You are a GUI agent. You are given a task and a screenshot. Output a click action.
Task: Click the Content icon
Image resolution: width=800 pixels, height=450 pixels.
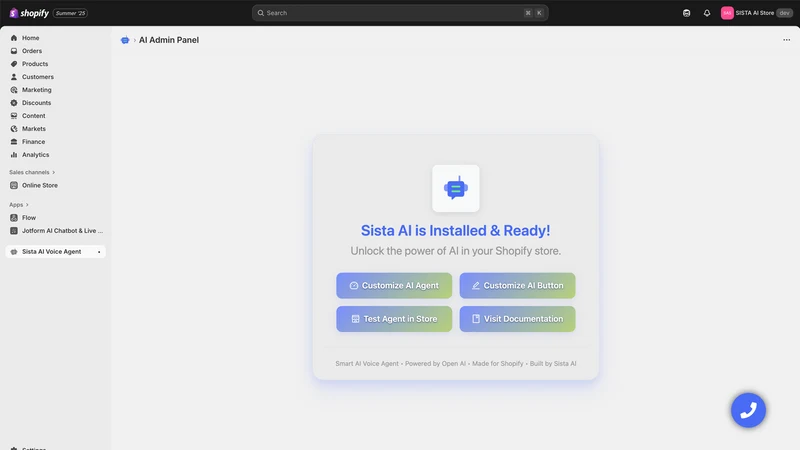tap(14, 116)
